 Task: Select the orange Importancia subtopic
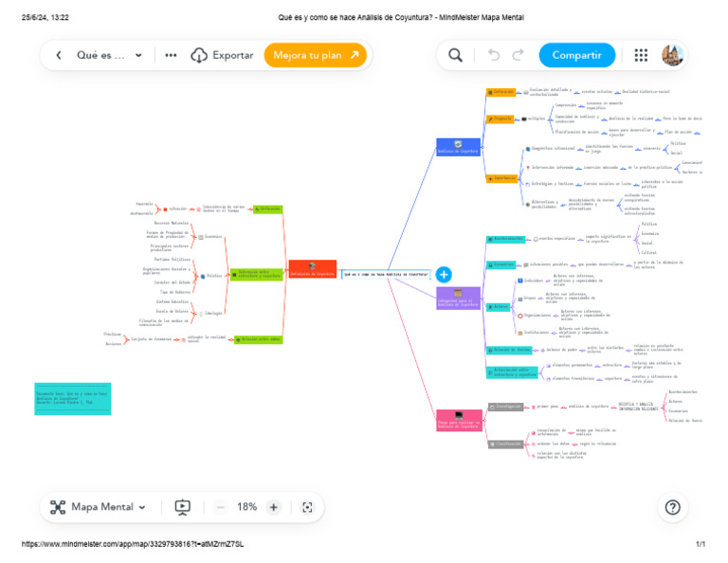[x=501, y=178]
